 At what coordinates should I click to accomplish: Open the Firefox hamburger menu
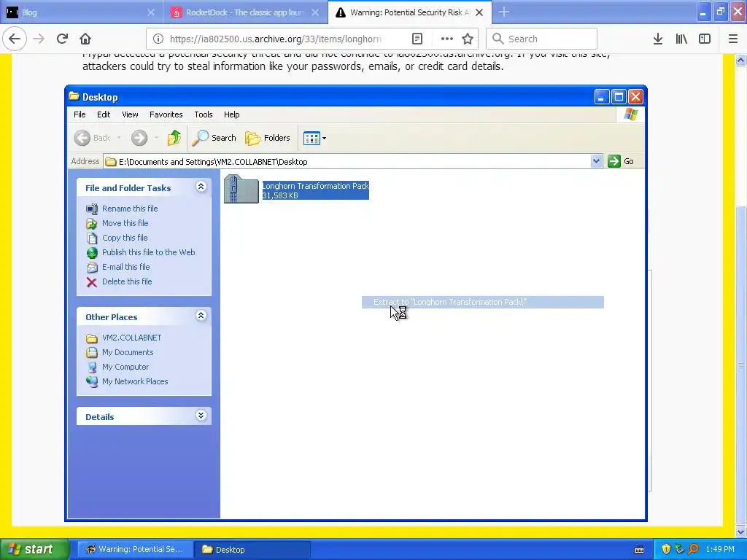[733, 39]
